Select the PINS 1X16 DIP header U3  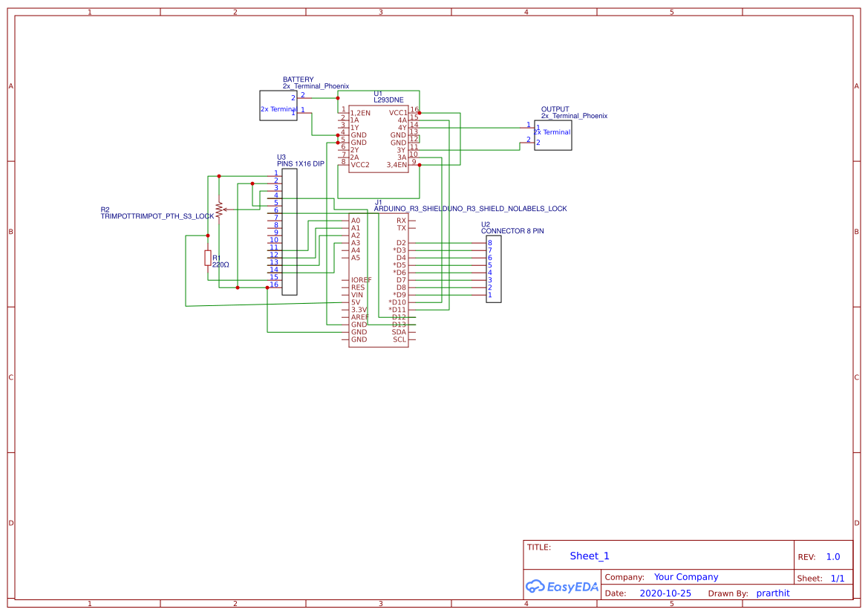(x=290, y=232)
